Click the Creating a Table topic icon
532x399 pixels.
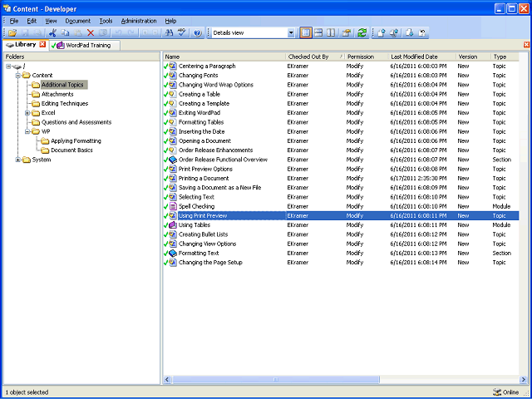point(173,94)
